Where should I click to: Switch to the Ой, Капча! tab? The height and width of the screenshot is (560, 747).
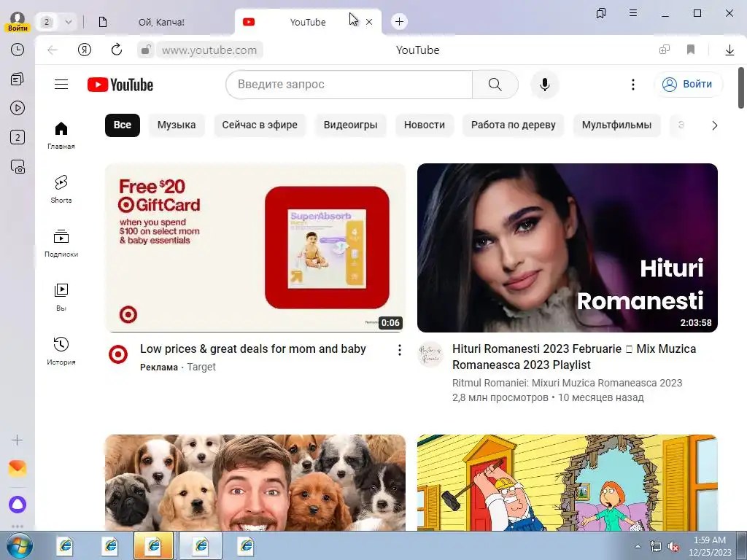coord(161,22)
